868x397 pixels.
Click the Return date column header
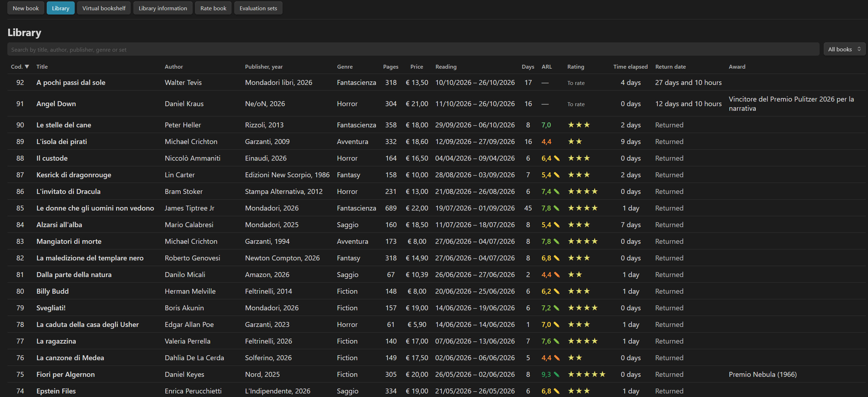point(670,67)
